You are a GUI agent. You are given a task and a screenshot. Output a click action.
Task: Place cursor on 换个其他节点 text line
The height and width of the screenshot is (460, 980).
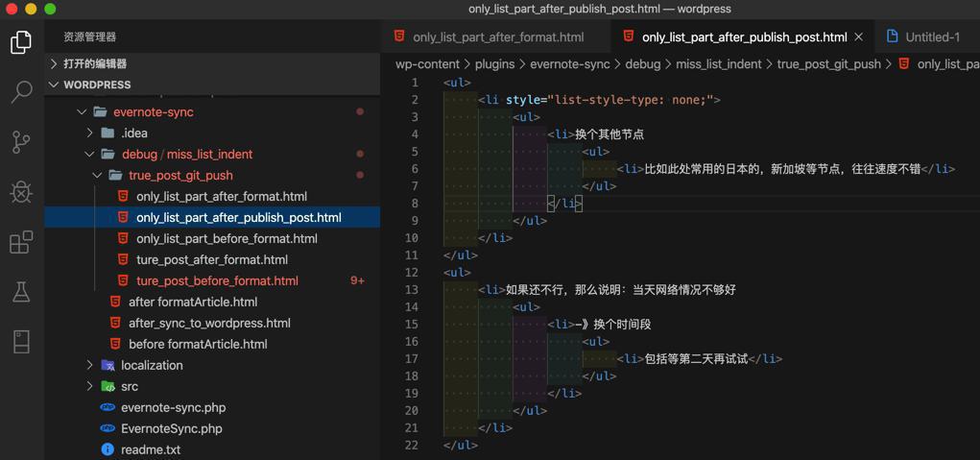coord(610,133)
